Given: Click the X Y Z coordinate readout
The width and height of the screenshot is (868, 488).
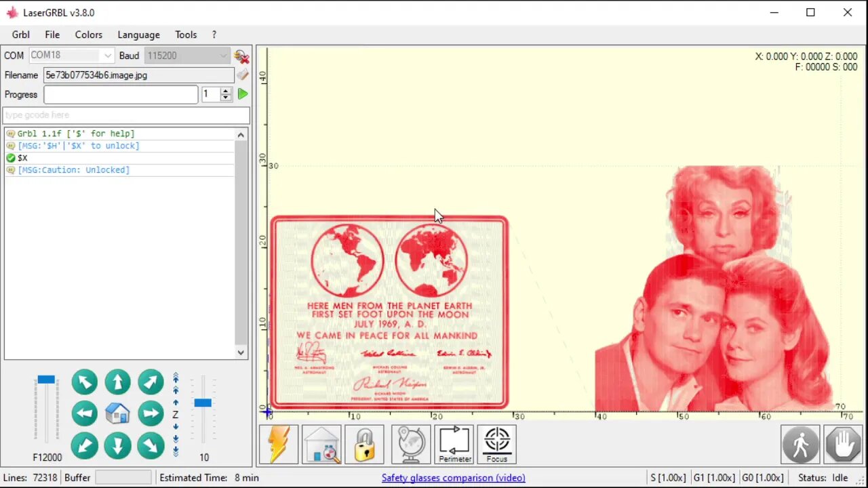Looking at the screenshot, I should [x=806, y=57].
